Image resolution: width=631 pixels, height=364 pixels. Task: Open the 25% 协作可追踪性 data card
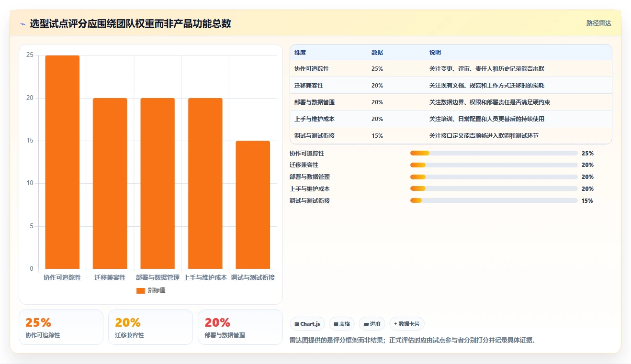click(x=61, y=327)
